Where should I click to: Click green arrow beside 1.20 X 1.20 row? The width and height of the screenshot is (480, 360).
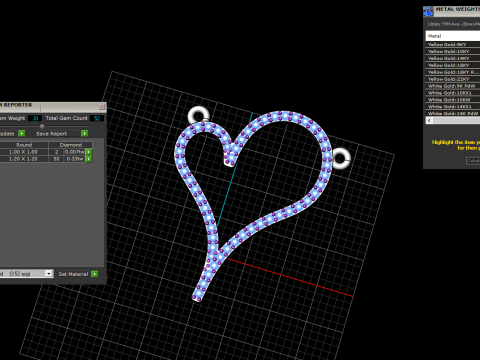89,159
